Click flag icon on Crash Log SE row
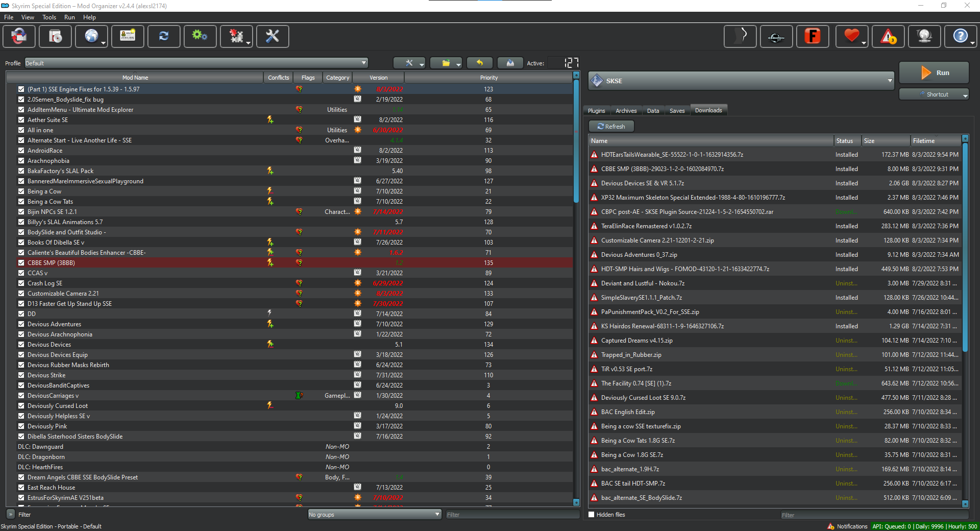This screenshot has height=531, width=980. (299, 283)
